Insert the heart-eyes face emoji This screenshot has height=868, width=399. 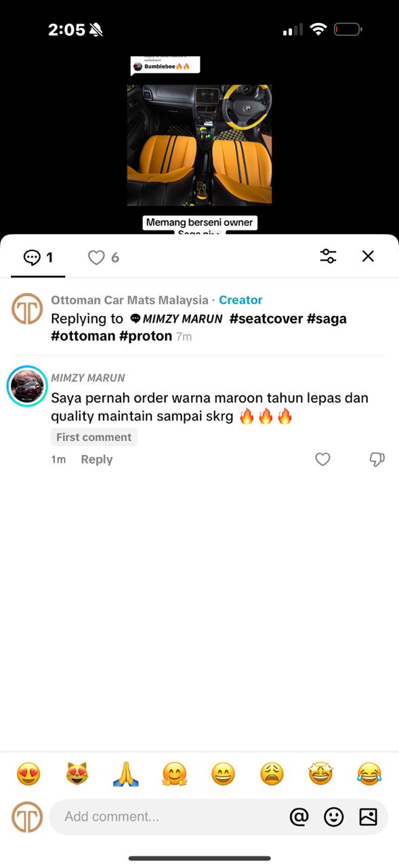click(28, 774)
